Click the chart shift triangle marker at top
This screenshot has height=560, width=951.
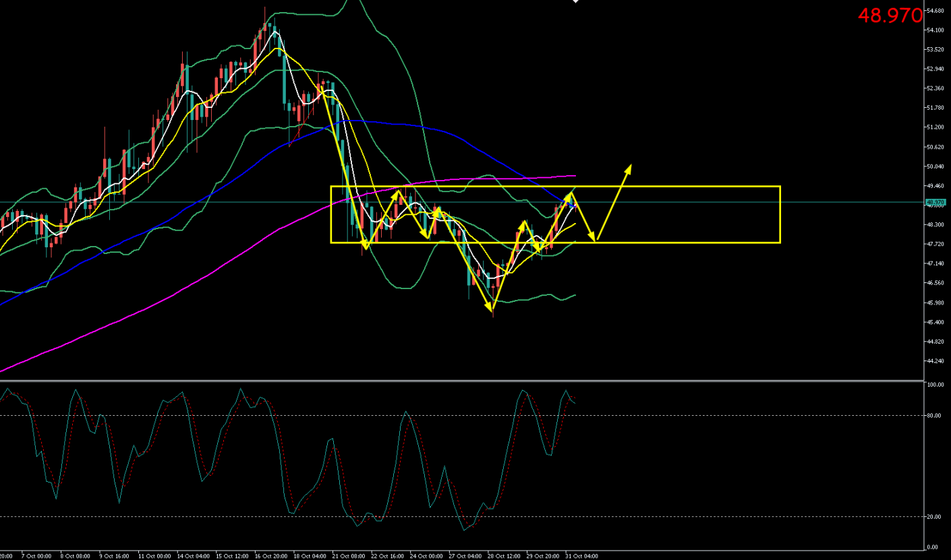[x=575, y=2]
